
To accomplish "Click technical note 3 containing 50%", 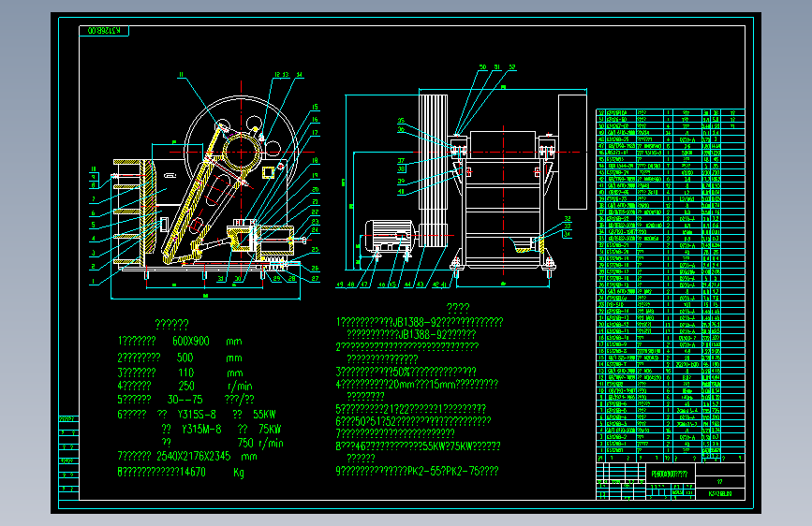I will 406,372.
